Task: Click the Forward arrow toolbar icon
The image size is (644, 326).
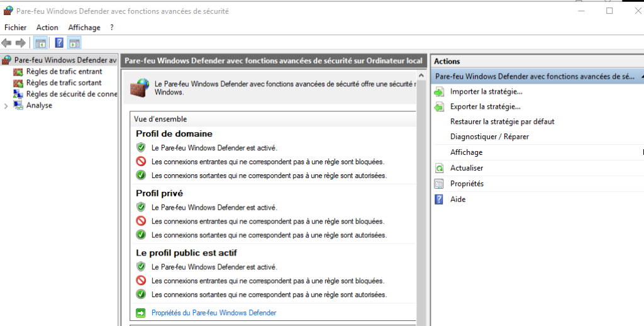Action: point(21,43)
